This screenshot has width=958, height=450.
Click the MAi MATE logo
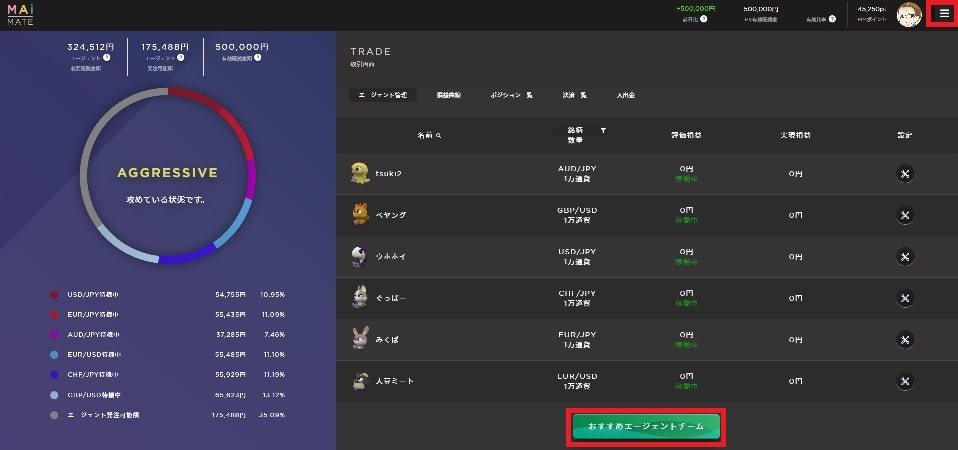tap(20, 15)
